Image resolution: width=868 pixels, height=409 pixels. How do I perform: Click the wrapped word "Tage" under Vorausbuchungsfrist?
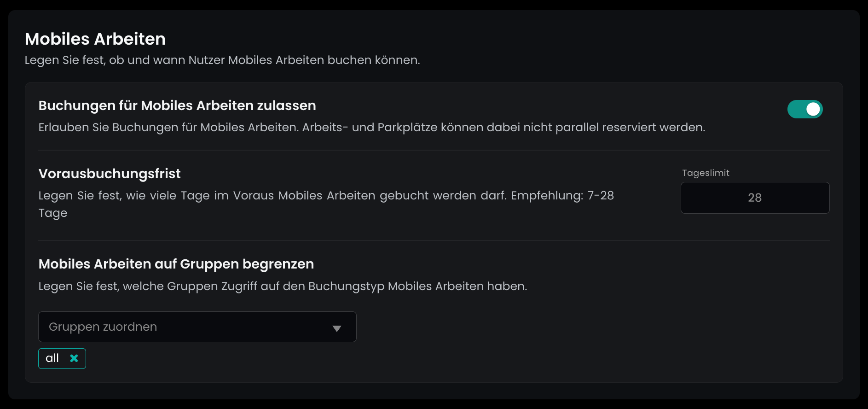tap(53, 213)
